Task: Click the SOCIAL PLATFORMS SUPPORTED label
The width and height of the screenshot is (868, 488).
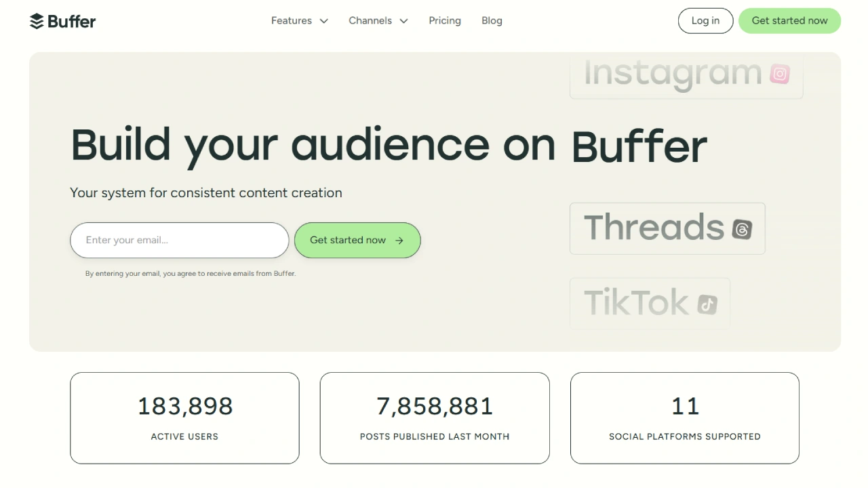Action: (x=685, y=436)
